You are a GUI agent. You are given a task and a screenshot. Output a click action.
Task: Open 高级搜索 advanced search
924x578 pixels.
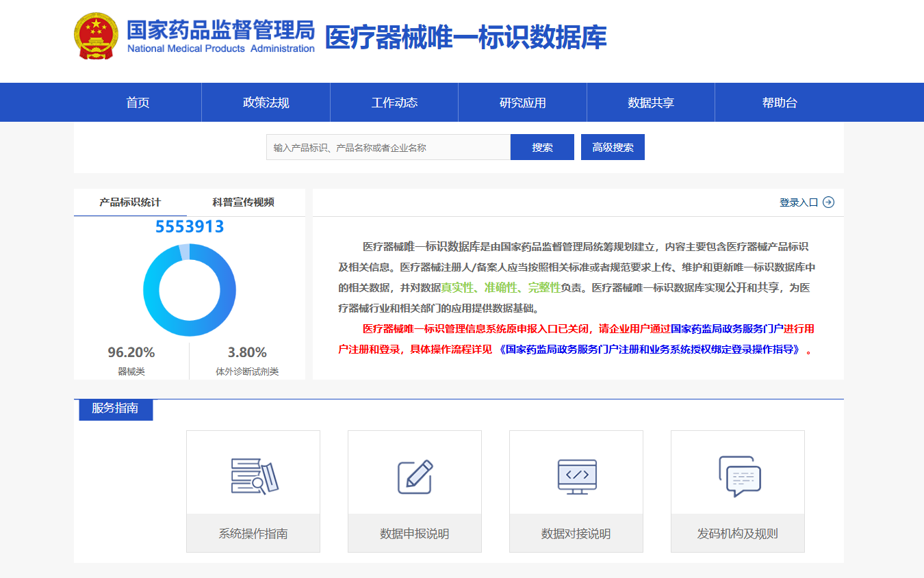click(x=613, y=147)
